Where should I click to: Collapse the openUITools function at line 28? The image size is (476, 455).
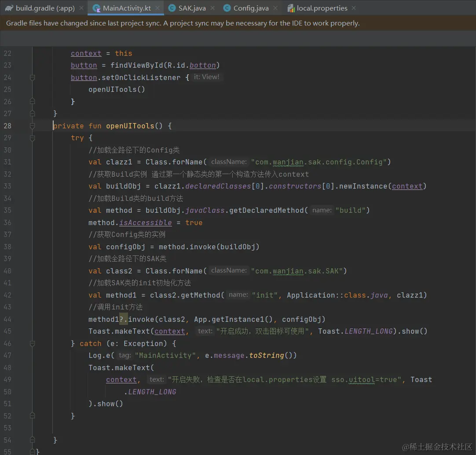tap(32, 126)
